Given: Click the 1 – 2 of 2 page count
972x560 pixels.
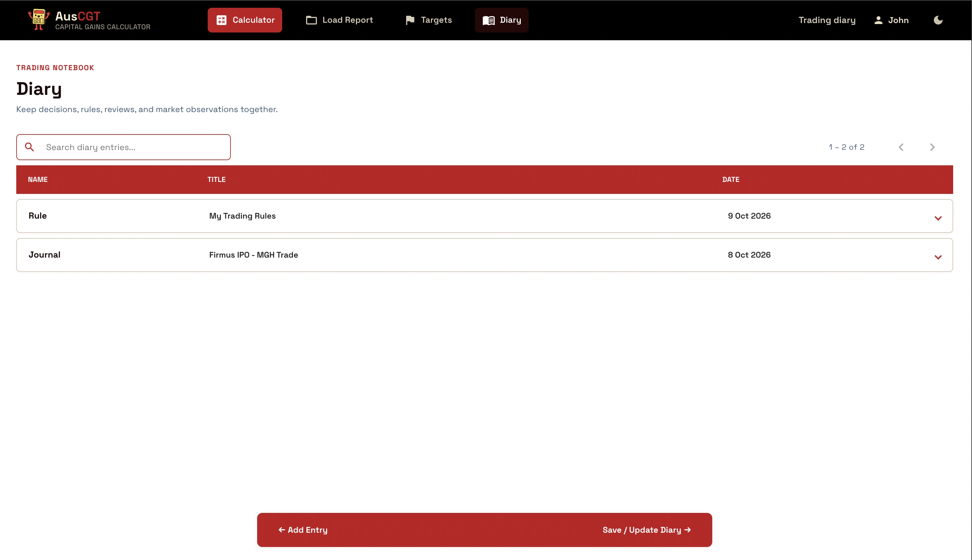Looking at the screenshot, I should tap(847, 147).
